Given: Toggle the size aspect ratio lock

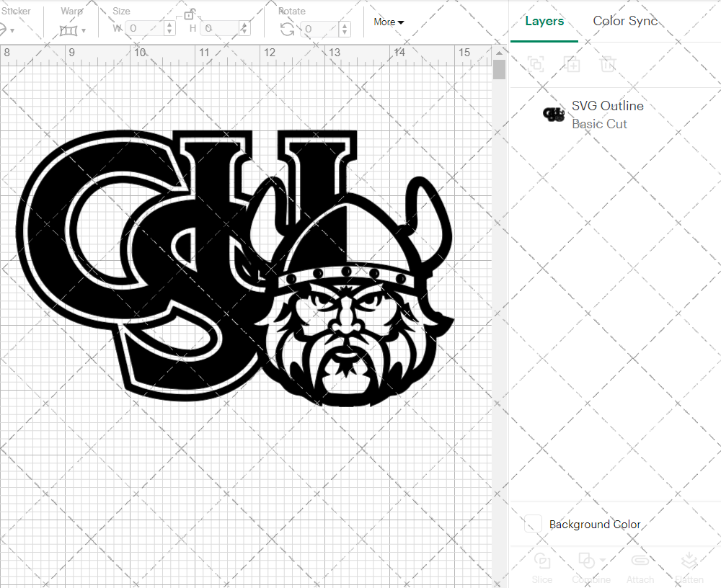Looking at the screenshot, I should (x=189, y=14).
